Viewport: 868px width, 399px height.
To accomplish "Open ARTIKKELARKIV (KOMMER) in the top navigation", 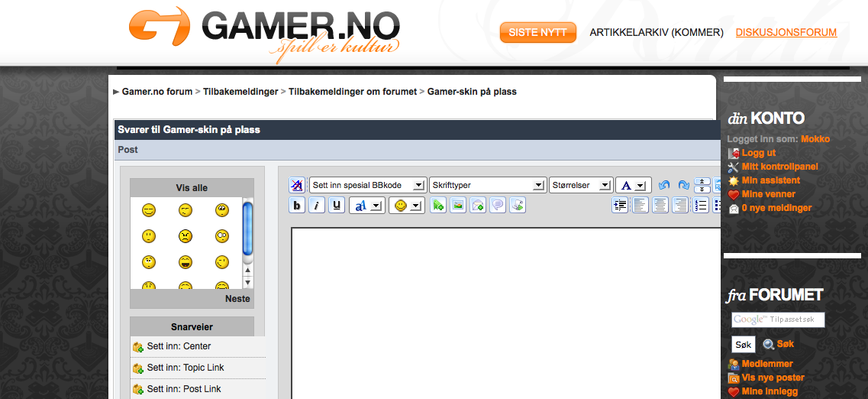I will pyautogui.click(x=657, y=33).
